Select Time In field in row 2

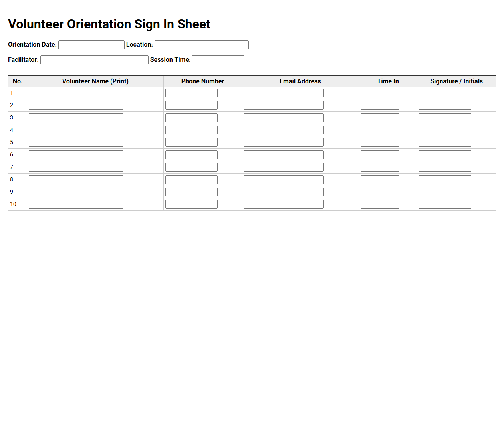380,105
